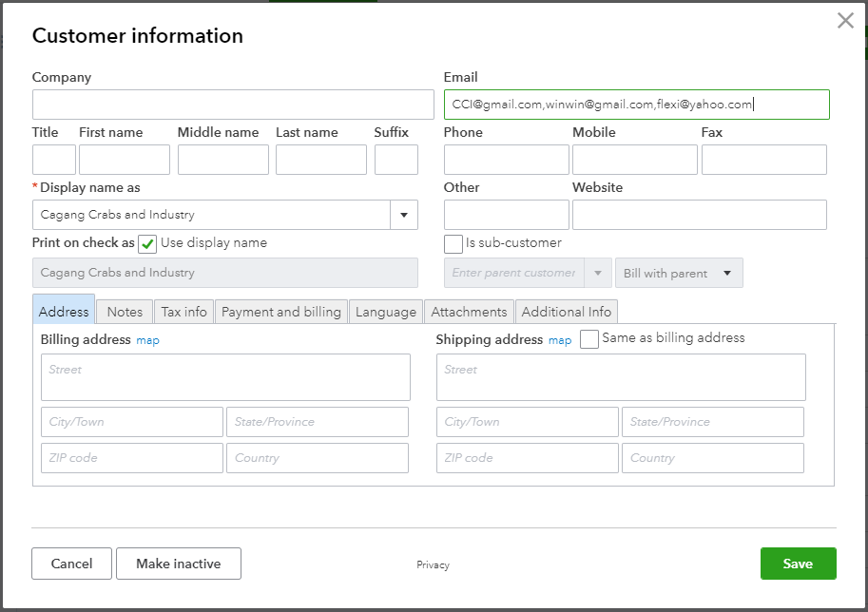Focus the shipping ZIP code field
Screen dimensions: 868x612
[x=528, y=458]
